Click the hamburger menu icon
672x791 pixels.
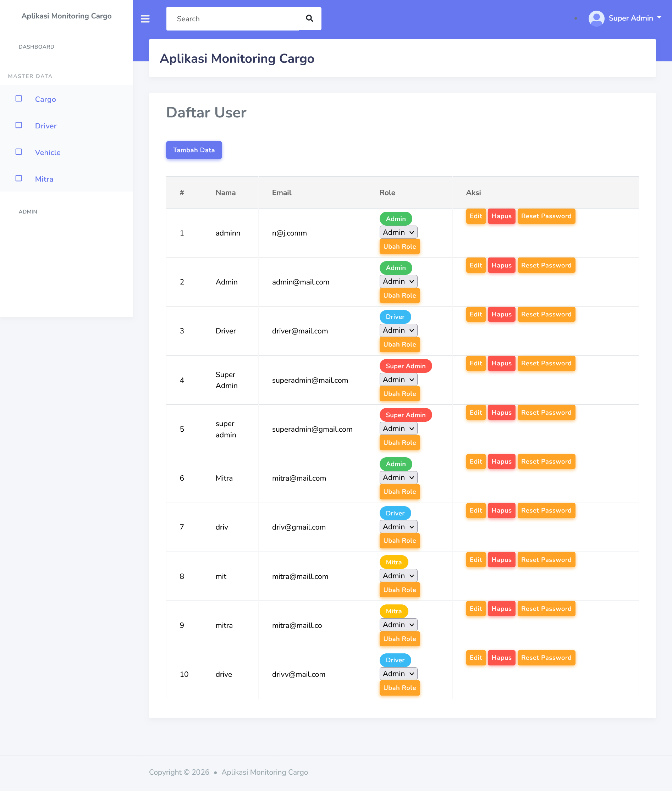(145, 19)
